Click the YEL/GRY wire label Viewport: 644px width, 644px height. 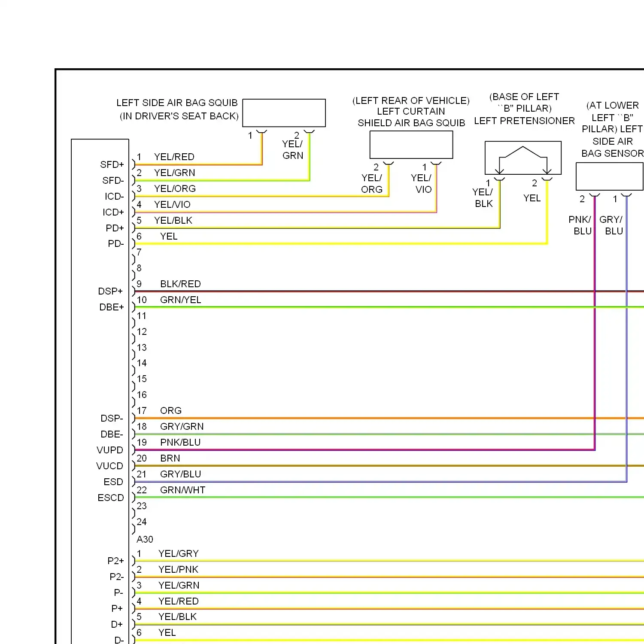(178, 553)
